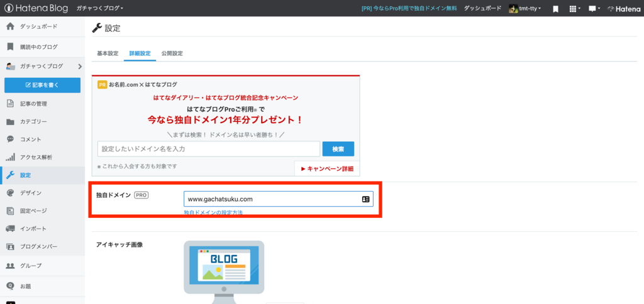Click the 記事を書く button
Image resolution: width=644 pixels, height=304 pixels.
42,85
